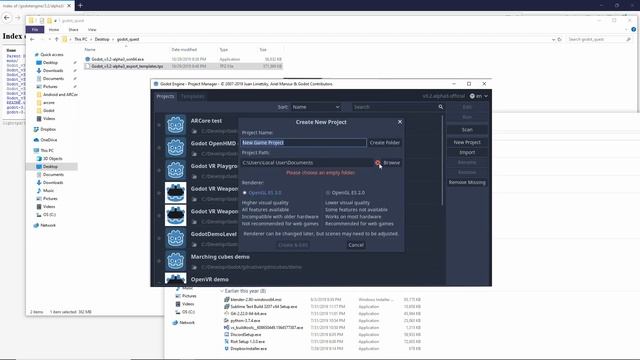
Task: Click the Godot logo in Project Manager title bar
Action: [156, 84]
